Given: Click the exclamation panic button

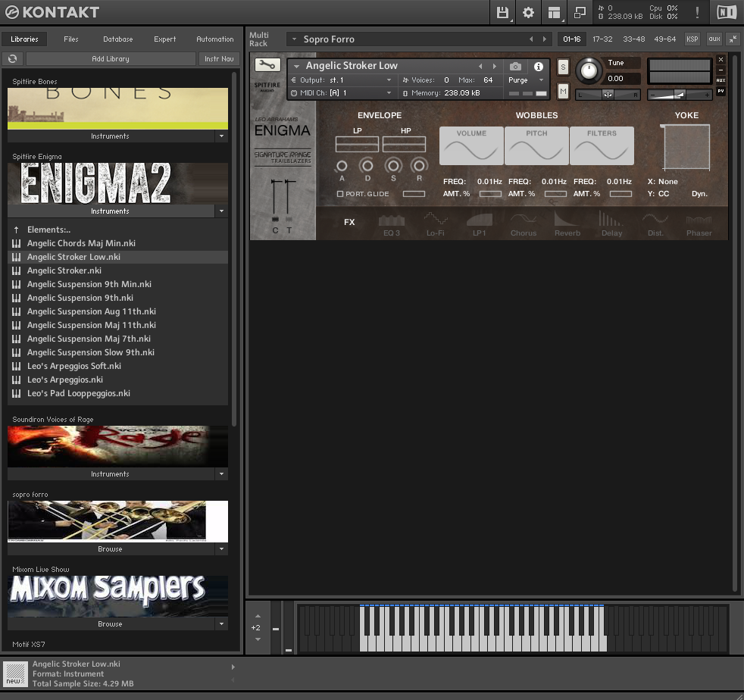Looking at the screenshot, I should coord(697,12).
